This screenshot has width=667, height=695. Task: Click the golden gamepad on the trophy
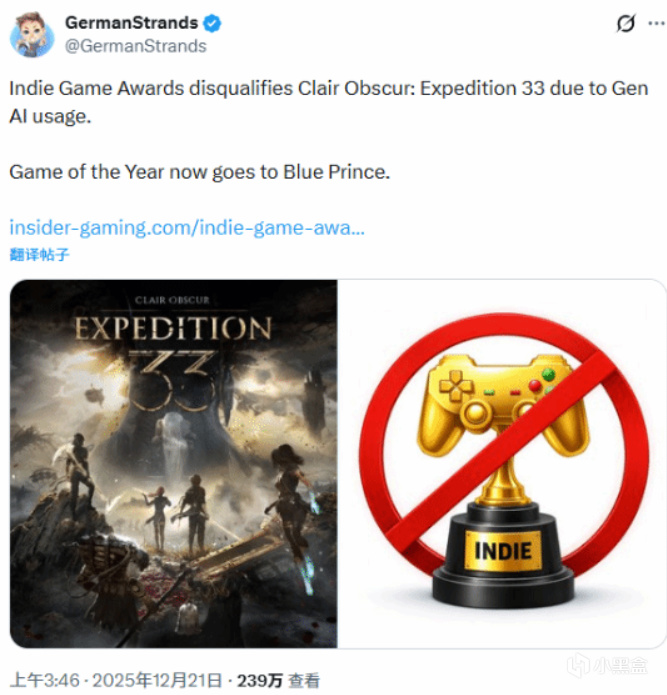[503, 403]
